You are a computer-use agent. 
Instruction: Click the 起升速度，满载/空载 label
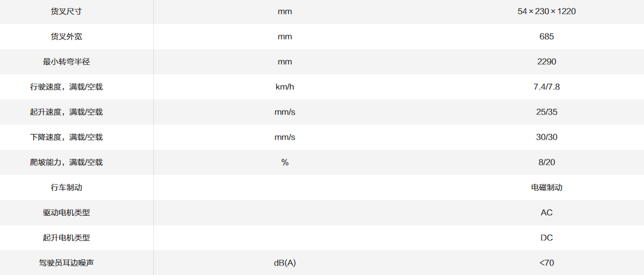66,112
